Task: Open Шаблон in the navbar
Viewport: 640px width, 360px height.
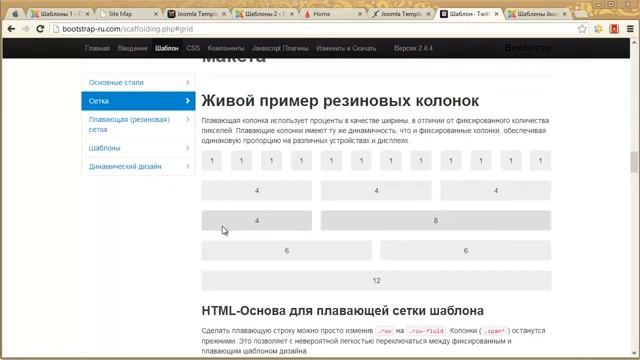Action: click(167, 48)
